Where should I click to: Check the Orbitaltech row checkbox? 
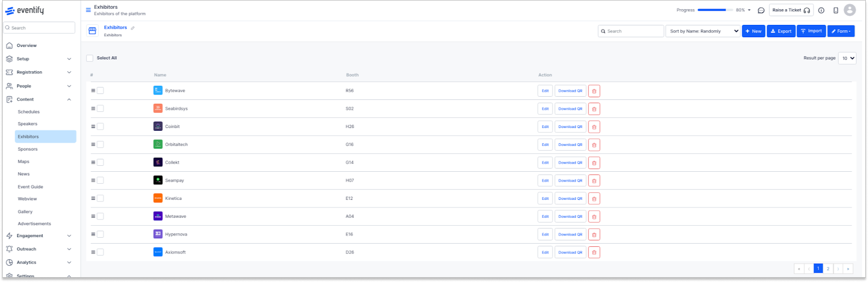click(x=100, y=145)
